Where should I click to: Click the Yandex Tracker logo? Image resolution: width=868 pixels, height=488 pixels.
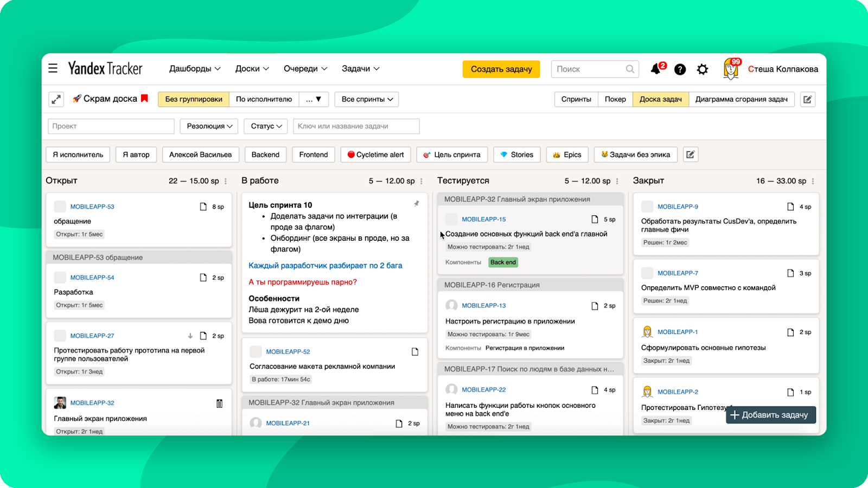(105, 68)
